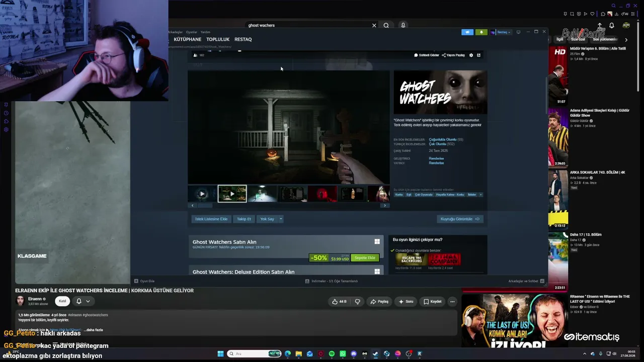Open İndirmeler downloads status in Steam
Viewport: 644px width, 362px height.
tap(332, 281)
